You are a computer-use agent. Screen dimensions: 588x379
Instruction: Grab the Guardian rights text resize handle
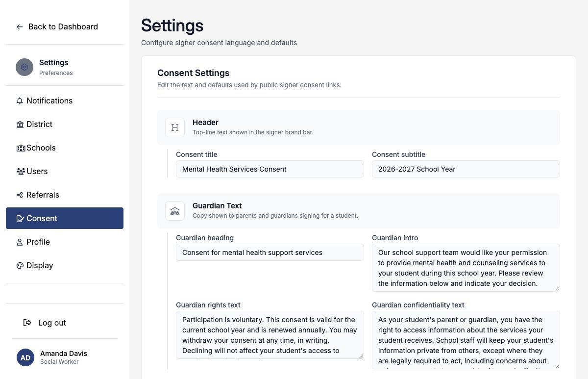tap(361, 356)
